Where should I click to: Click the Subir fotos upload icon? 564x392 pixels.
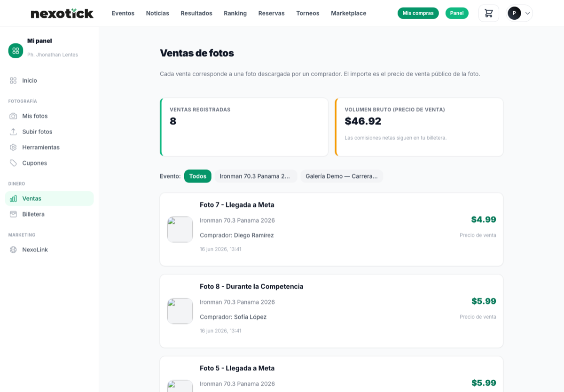tap(13, 132)
